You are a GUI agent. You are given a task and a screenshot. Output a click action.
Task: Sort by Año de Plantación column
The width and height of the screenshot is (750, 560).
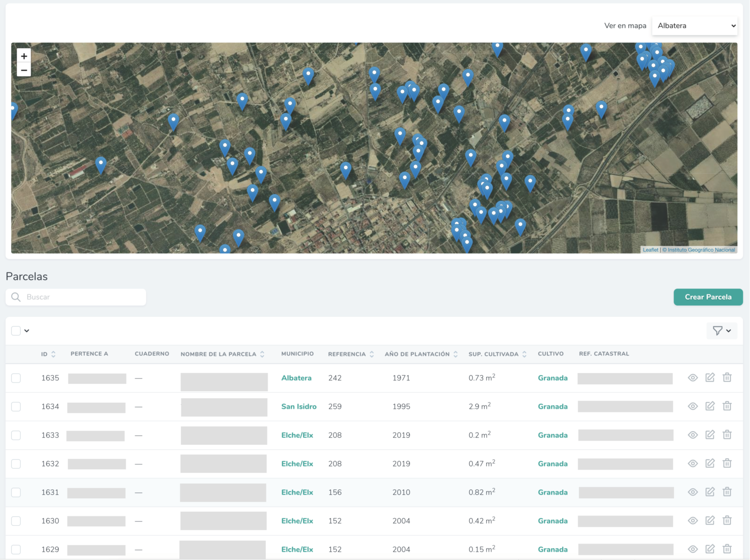pos(455,354)
